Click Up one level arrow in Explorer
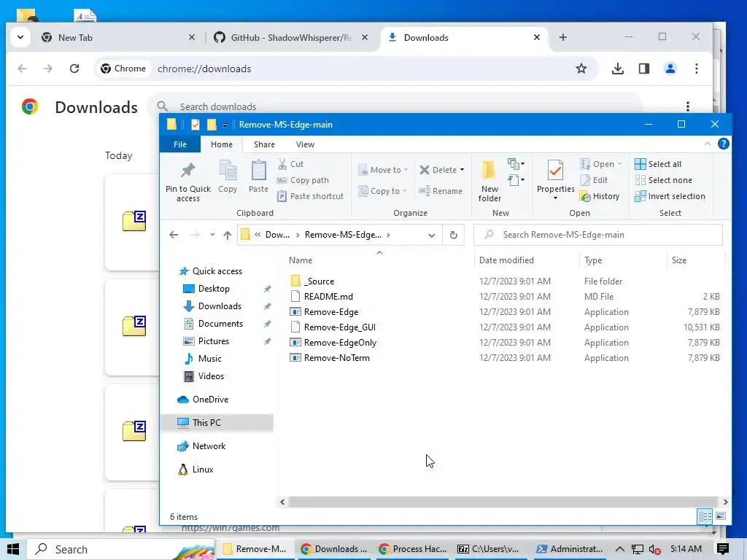 [x=228, y=235]
